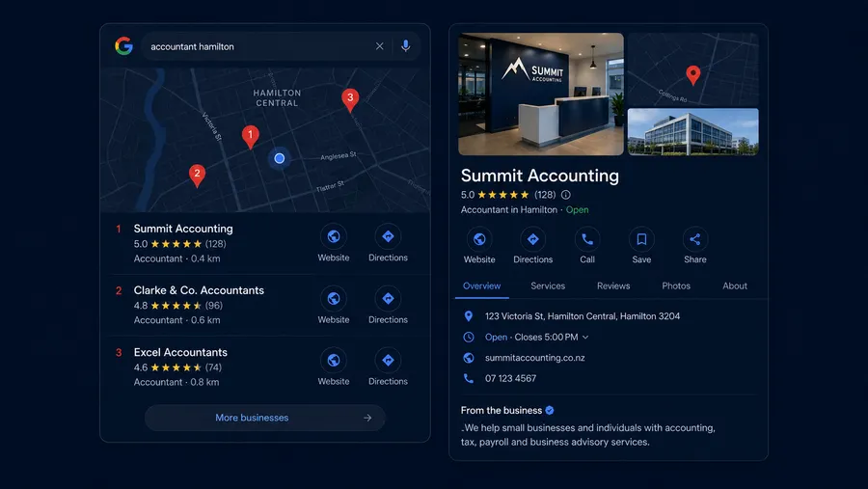Click the verified badge next to From the business
Image resolution: width=868 pixels, height=489 pixels.
550,410
